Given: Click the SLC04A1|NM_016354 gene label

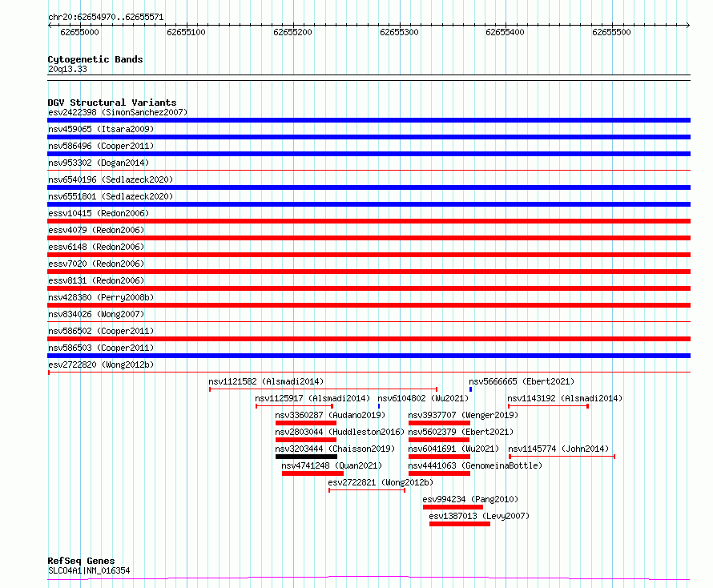Looking at the screenshot, I should (89, 570).
